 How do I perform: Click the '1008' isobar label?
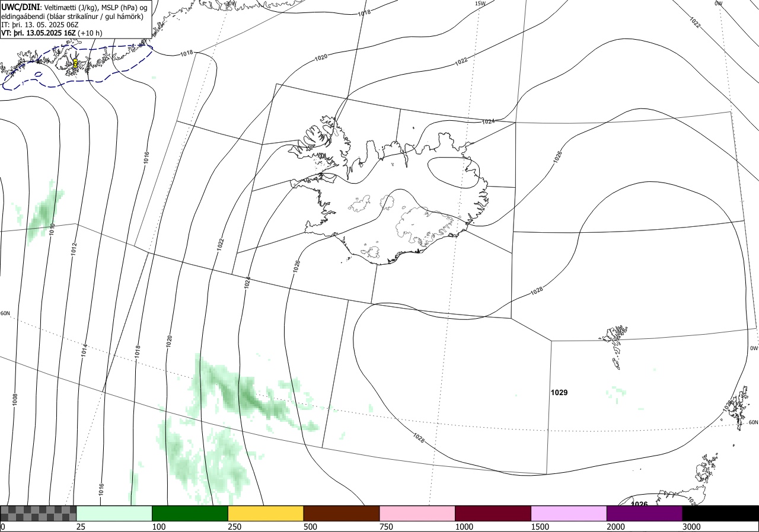pyautogui.click(x=14, y=400)
